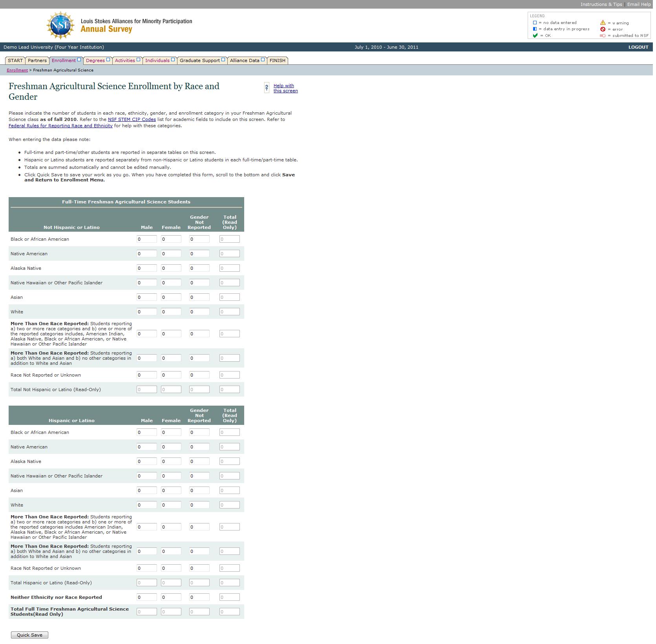The width and height of the screenshot is (656, 644).
Task: Click Male field for Not Hispanic Asian
Action: coord(146,297)
